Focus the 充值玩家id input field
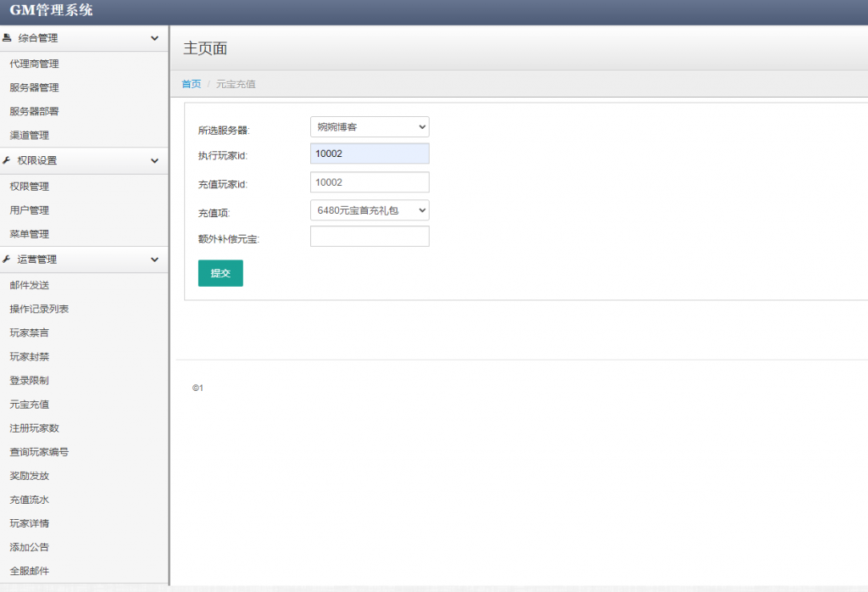This screenshot has height=592, width=868. click(x=370, y=182)
